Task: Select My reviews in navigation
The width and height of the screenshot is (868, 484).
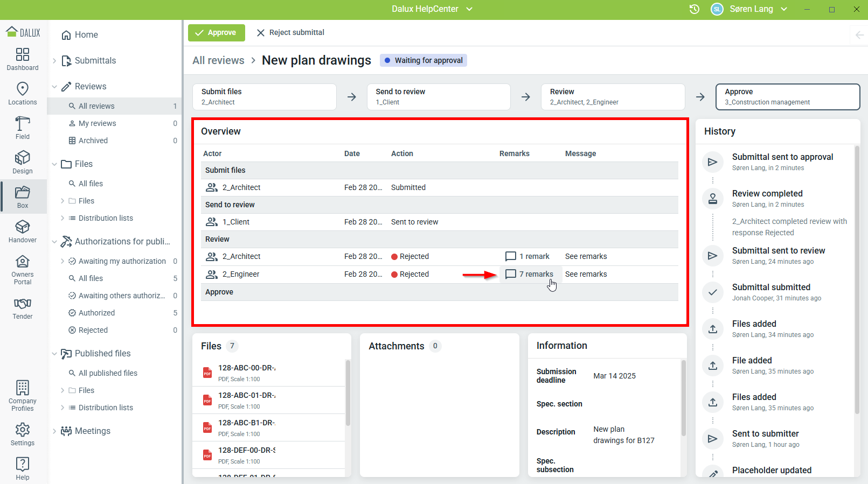Action: [97, 123]
